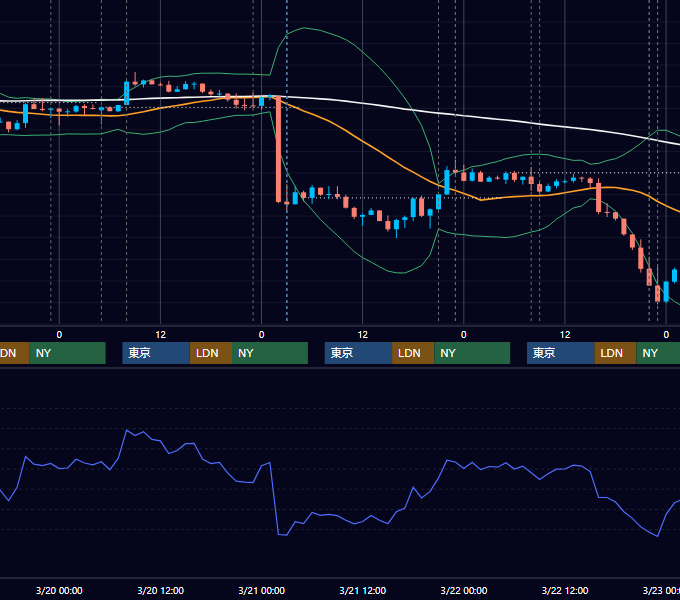Click the 0 hour label for 3/22
This screenshot has width=680, height=600.
[464, 335]
